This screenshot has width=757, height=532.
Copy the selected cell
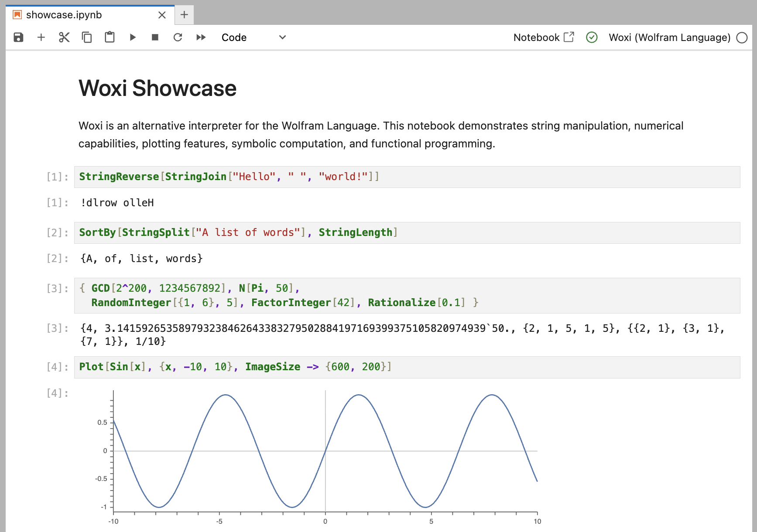(x=86, y=38)
